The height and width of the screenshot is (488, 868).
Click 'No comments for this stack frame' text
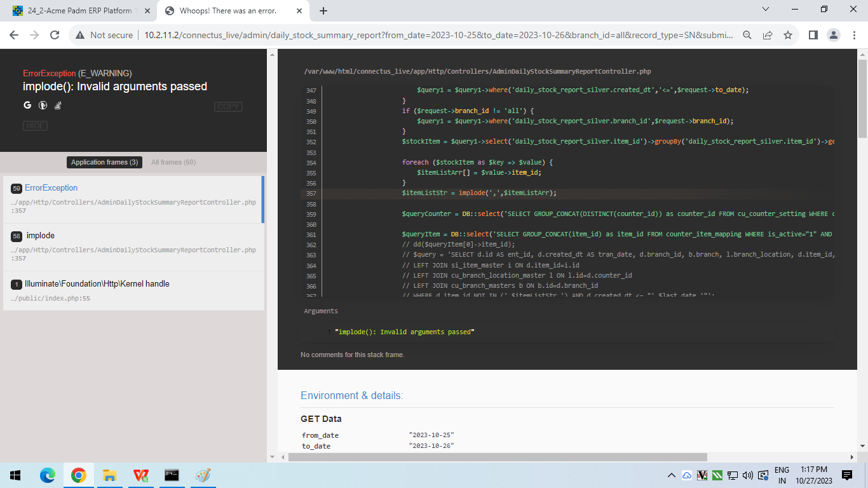point(353,355)
